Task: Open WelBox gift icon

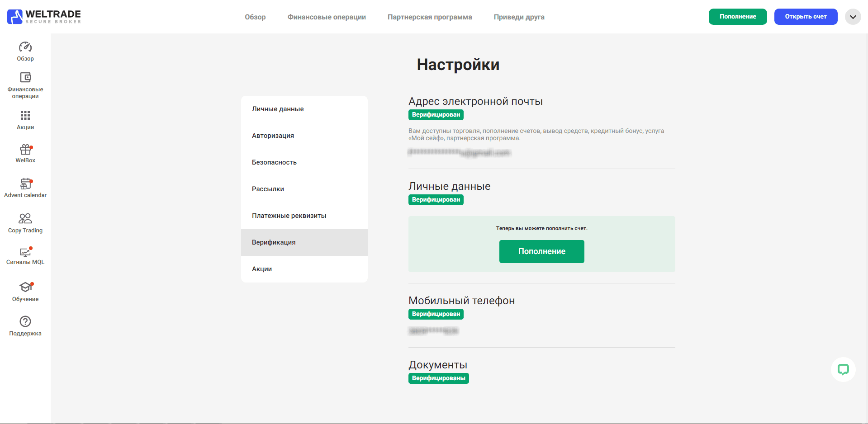Action: pyautogui.click(x=25, y=149)
